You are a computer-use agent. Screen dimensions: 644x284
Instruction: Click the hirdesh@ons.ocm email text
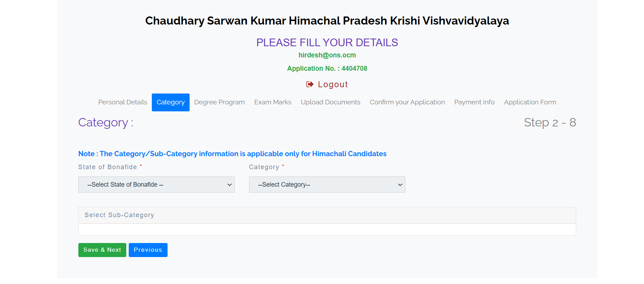[x=327, y=55]
